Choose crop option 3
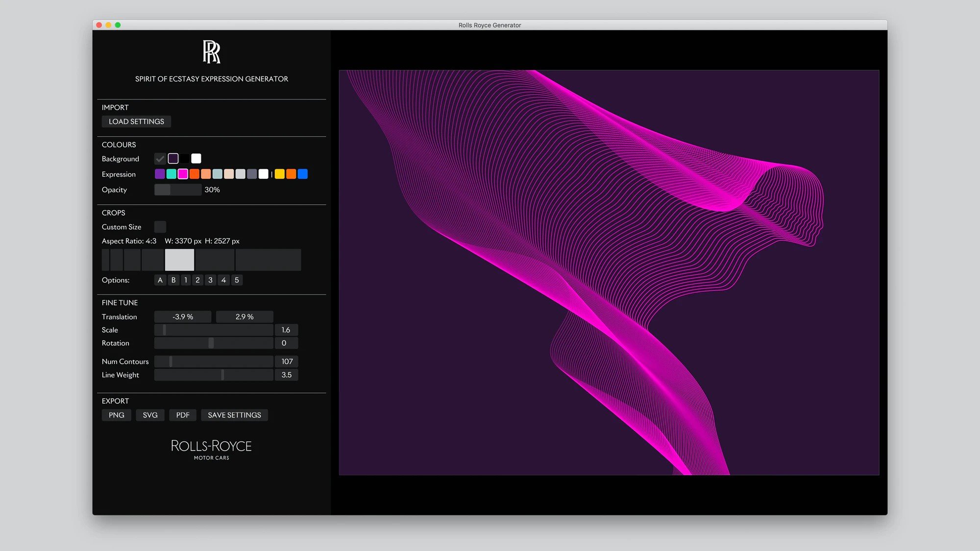The image size is (980, 551). (x=211, y=280)
